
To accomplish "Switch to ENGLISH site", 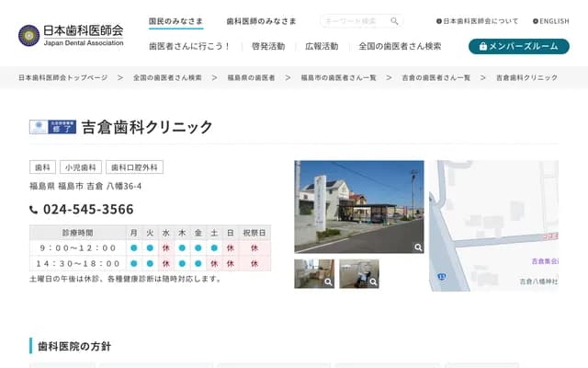I will tap(551, 21).
